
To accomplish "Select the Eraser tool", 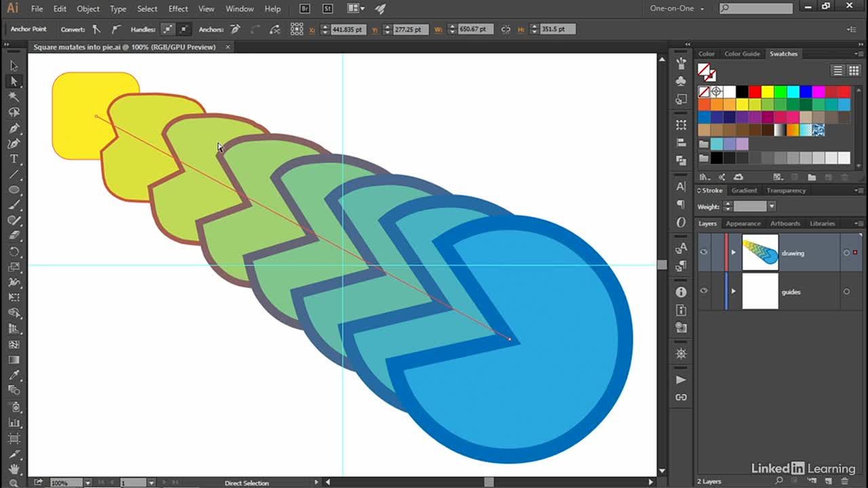I will (x=14, y=236).
